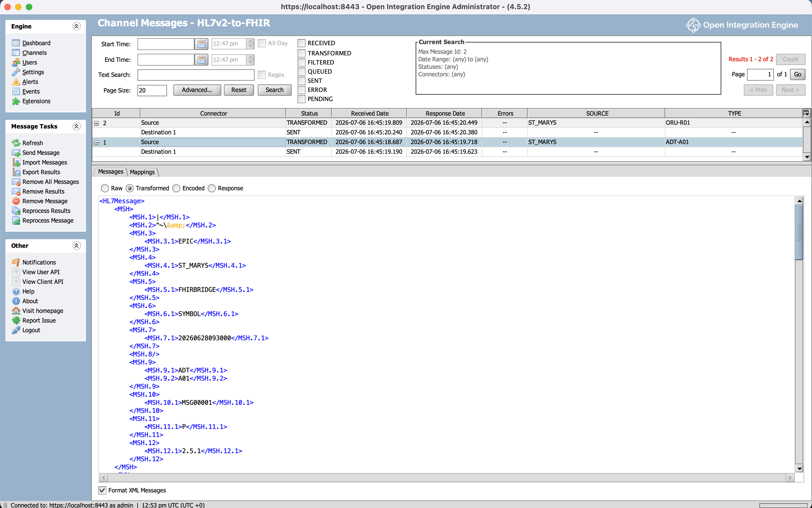Select the Response radio button
Viewport: 812px width, 508px height.
(x=212, y=188)
